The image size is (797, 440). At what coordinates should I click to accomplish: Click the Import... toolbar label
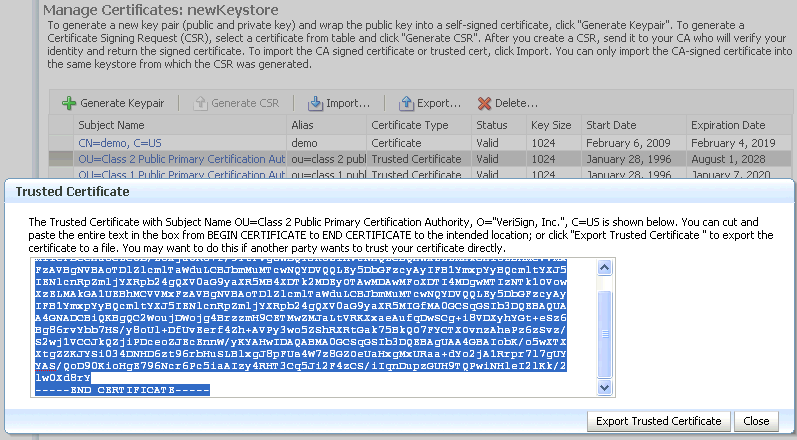348,103
